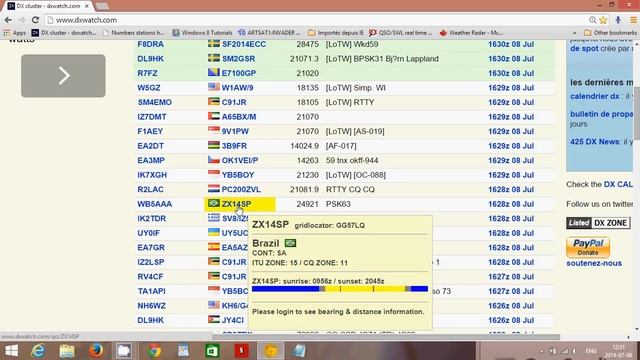Open the Chrome menu icon

coord(633,20)
